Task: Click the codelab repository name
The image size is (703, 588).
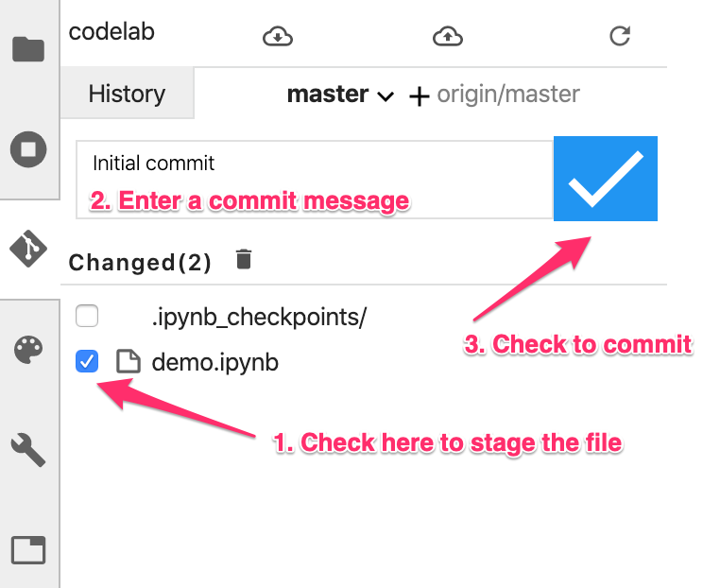Action: (111, 31)
